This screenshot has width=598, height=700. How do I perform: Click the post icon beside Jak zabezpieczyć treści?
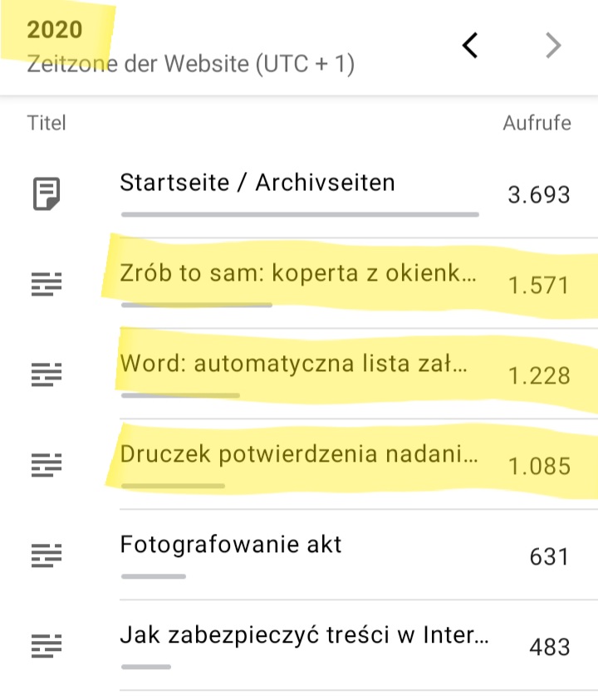46,647
